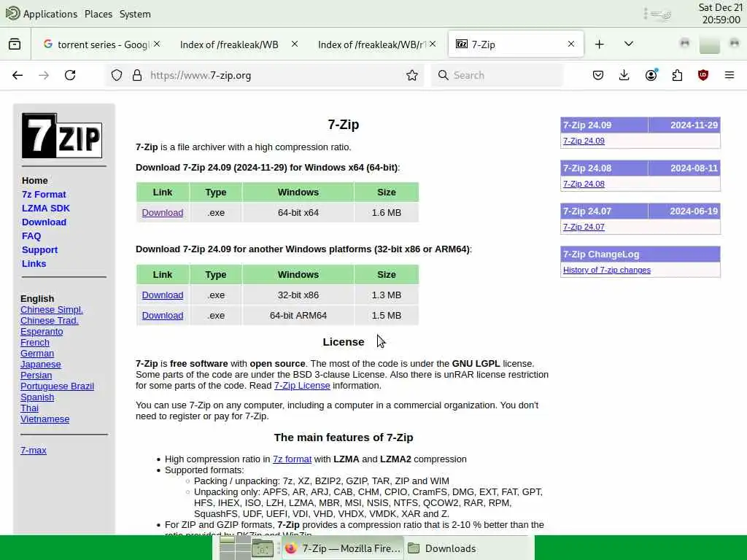747x560 pixels.
Task: Switch language to Portuguese Brazil
Action: click(x=57, y=386)
